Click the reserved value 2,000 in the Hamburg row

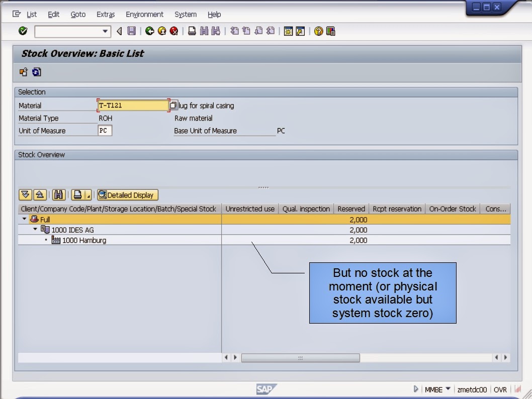359,240
